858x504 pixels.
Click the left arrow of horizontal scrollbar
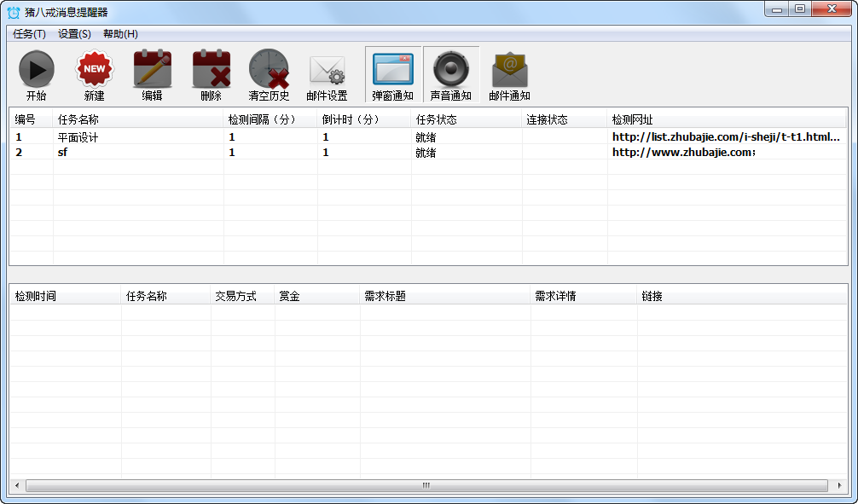click(17, 485)
